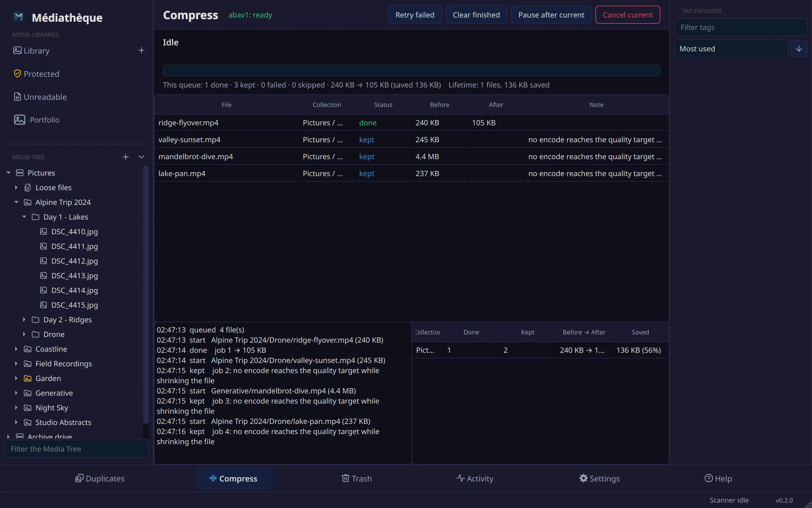The image size is (812, 508).
Task: Open the Most used sort dropdown
Action: point(731,49)
